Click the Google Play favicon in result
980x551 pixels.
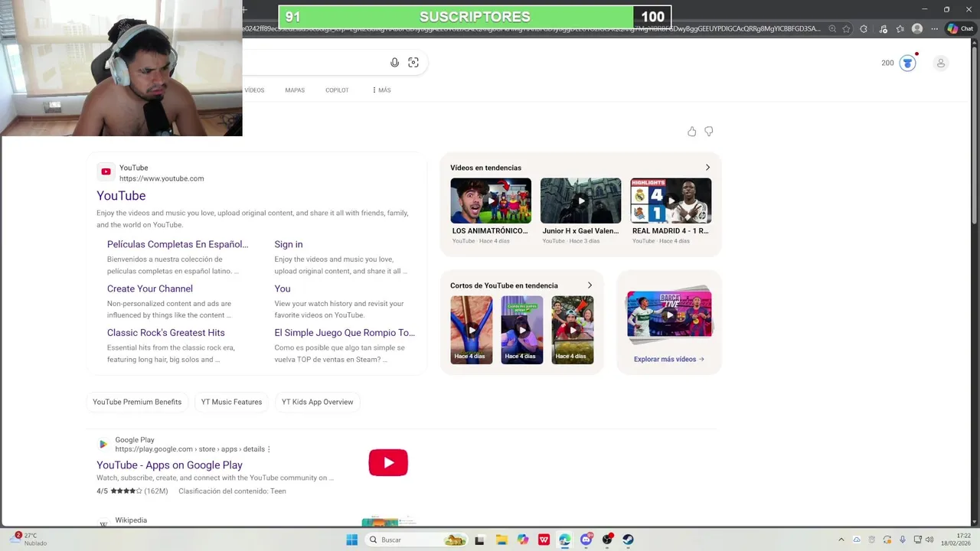point(103,445)
